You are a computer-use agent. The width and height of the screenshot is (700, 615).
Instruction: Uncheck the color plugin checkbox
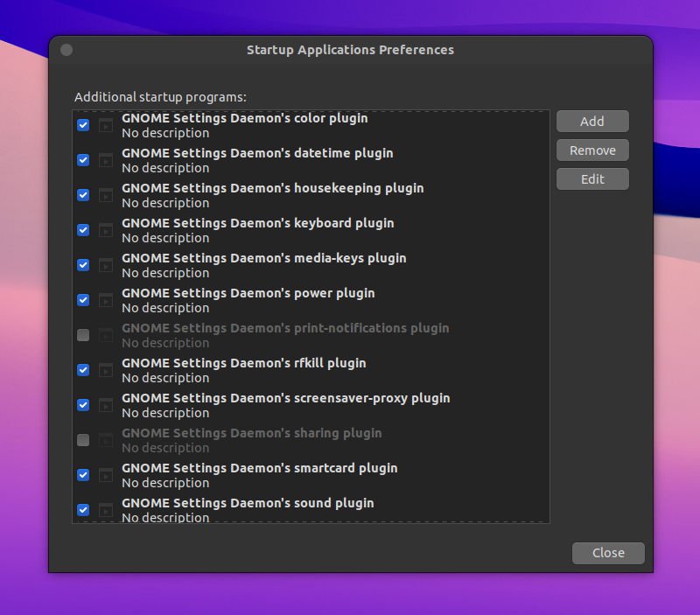pos(83,125)
